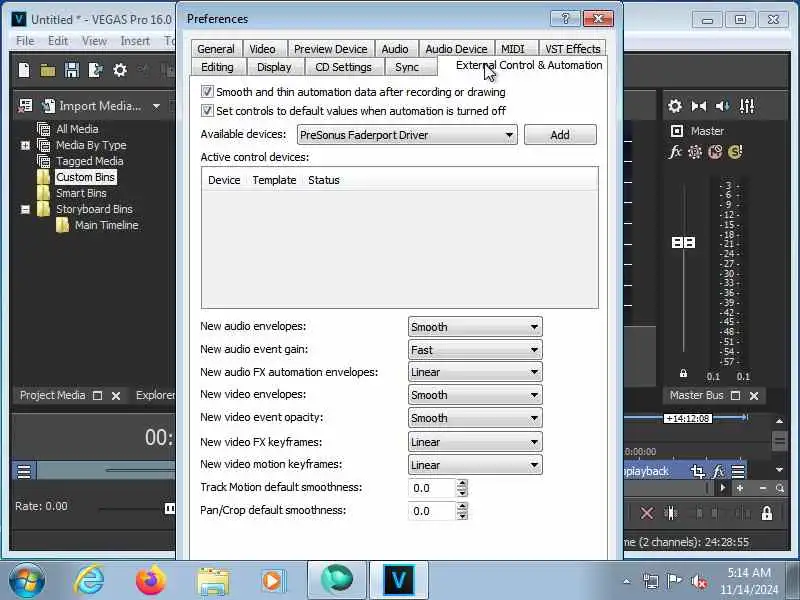The image size is (800, 600).
Task: Open New video event opacity dropdown
Action: [x=475, y=418]
